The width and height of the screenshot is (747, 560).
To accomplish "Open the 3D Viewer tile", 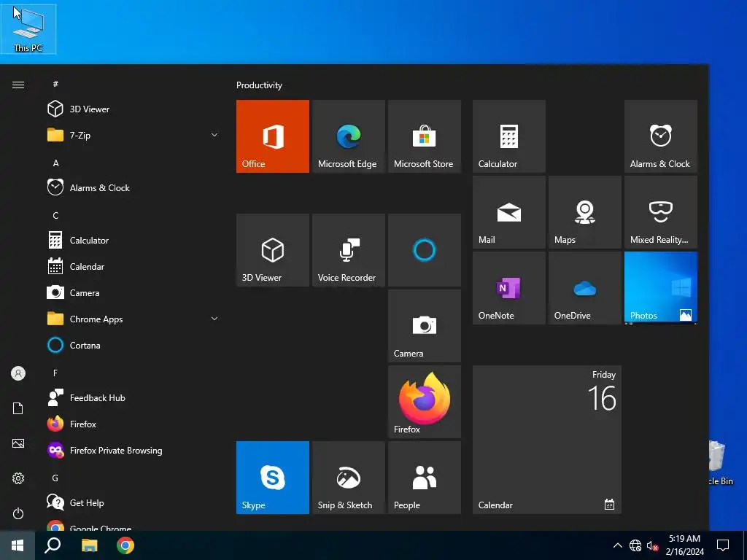I will tap(273, 250).
